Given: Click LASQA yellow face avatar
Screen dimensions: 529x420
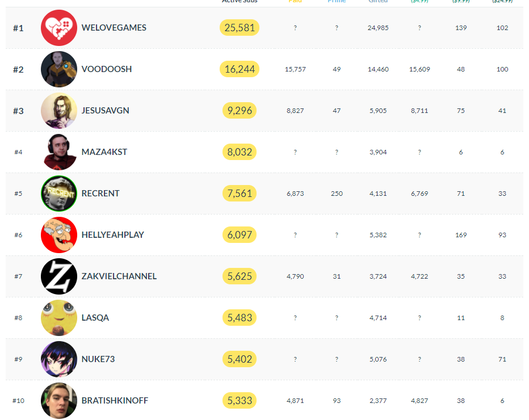Looking at the screenshot, I should coord(58,318).
